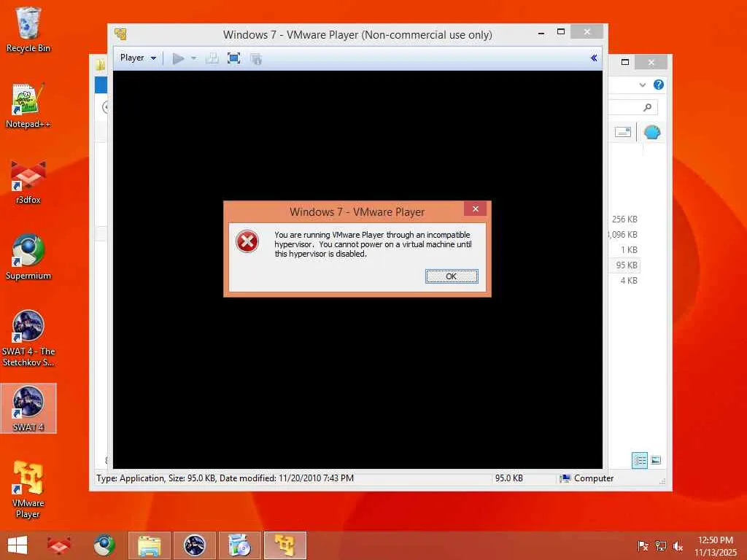The height and width of the screenshot is (560, 747).
Task: Switch to the installer disc taskbar item
Action: pyautogui.click(x=239, y=545)
